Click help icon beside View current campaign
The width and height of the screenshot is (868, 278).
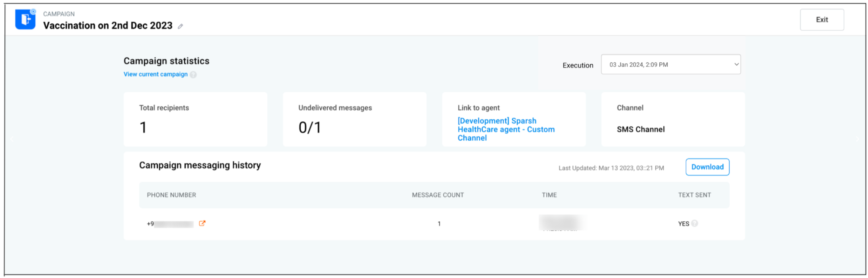pyautogui.click(x=193, y=75)
